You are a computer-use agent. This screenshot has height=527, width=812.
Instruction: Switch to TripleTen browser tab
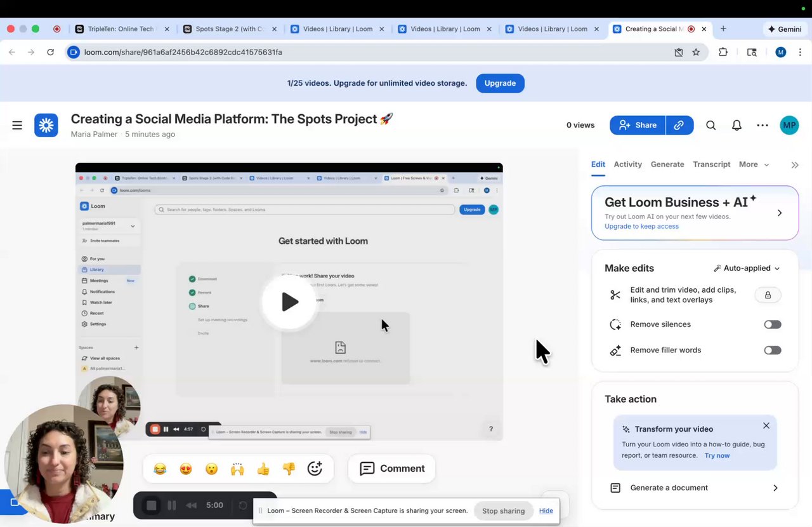[x=122, y=29]
